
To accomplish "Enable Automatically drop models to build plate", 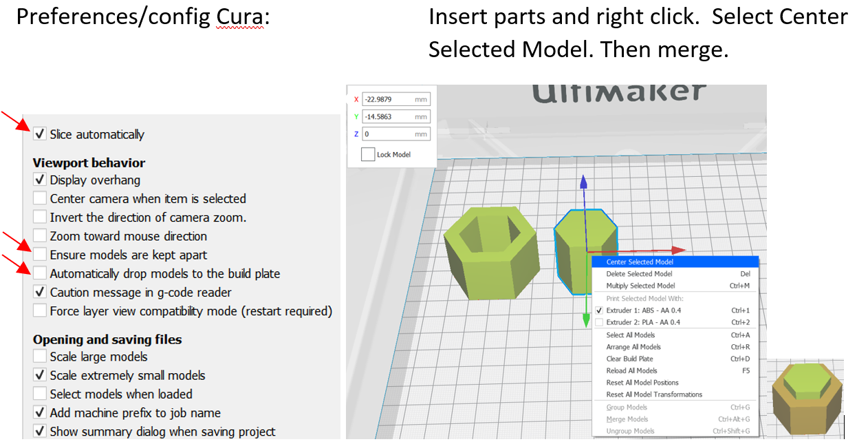I will click(40, 273).
